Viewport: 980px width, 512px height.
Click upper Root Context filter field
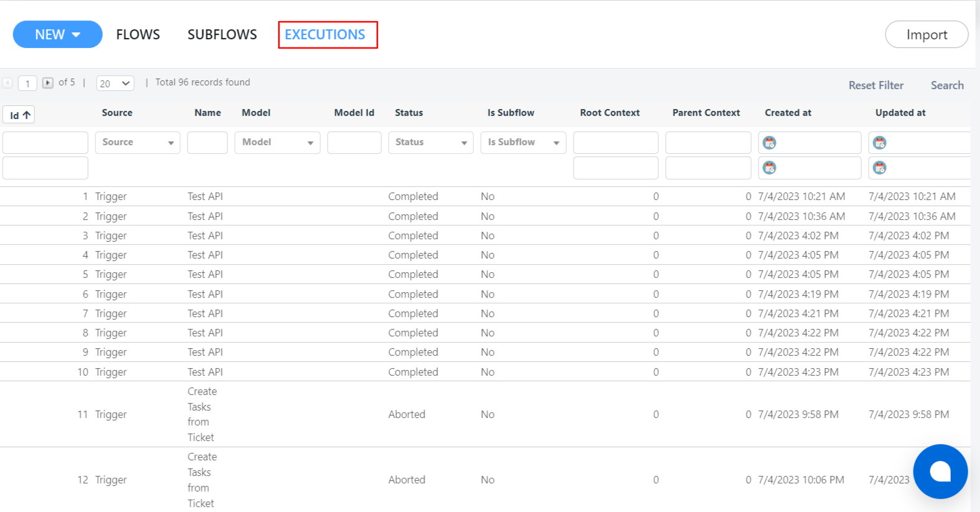click(616, 143)
